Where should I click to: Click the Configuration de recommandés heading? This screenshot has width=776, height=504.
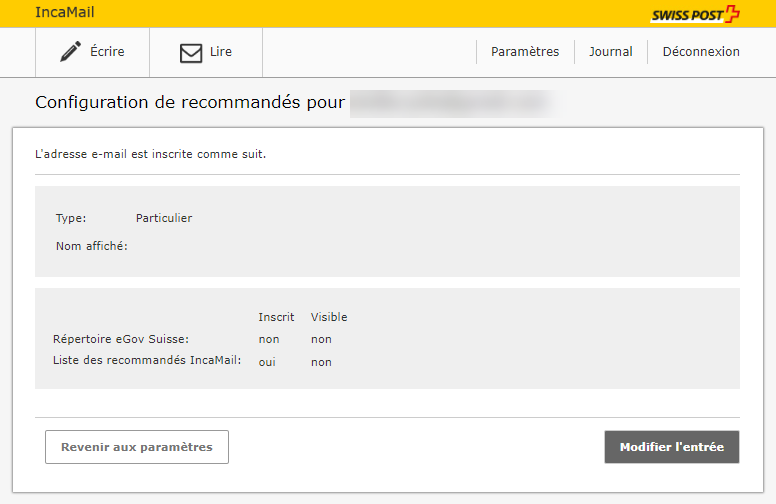click(x=190, y=103)
